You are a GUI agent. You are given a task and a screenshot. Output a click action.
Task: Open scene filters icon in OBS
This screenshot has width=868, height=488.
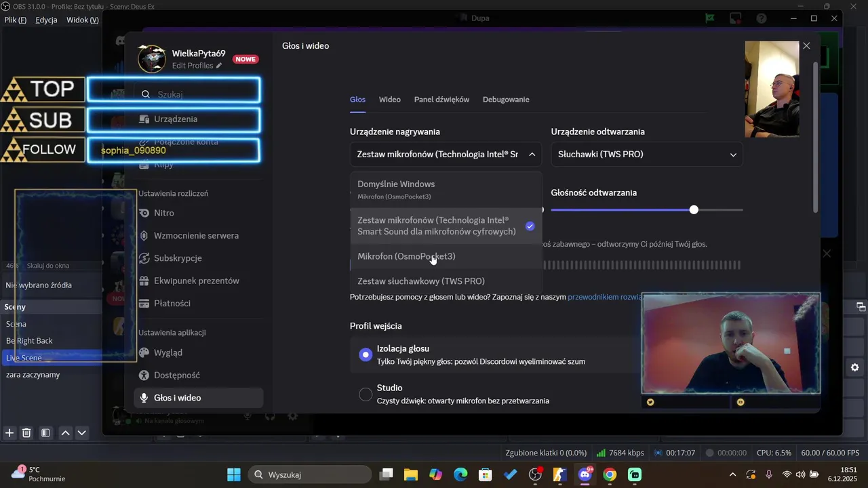pos(45,432)
